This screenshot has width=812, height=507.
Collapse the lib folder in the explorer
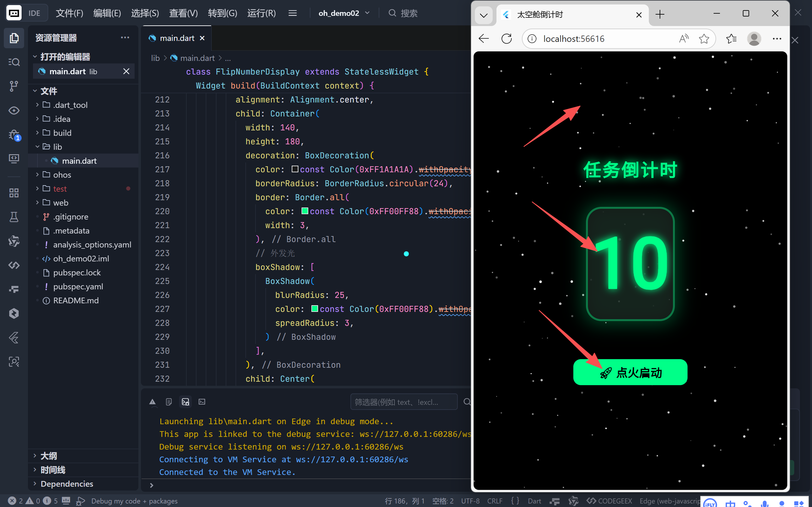pos(38,147)
